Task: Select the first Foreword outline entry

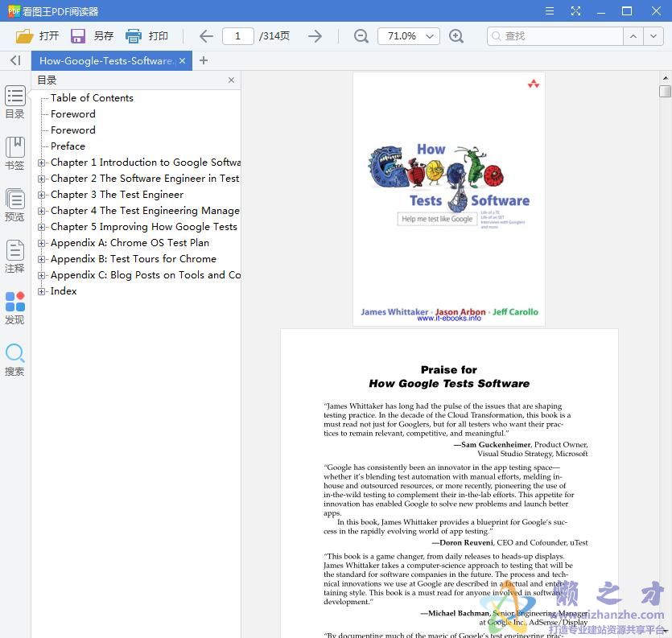Action: point(73,114)
